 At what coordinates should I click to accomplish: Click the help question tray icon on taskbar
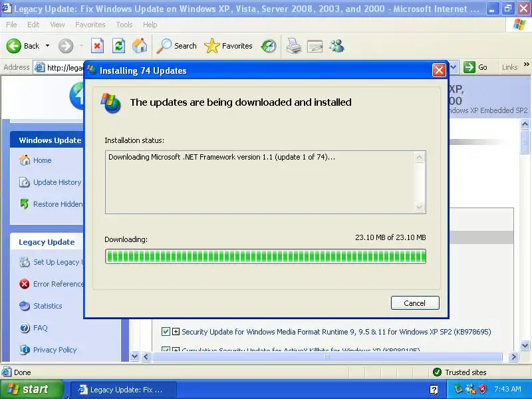pyautogui.click(x=434, y=390)
